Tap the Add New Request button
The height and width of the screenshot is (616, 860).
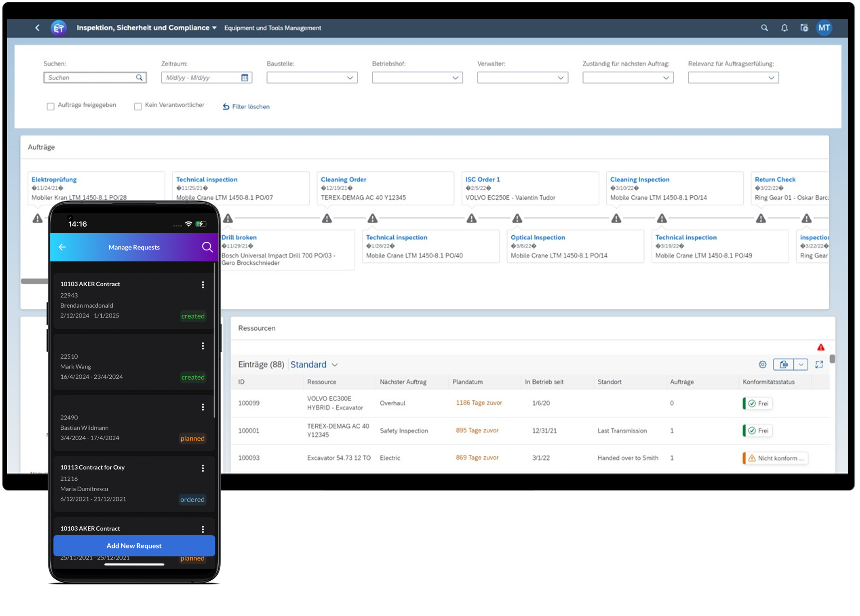[x=134, y=545]
